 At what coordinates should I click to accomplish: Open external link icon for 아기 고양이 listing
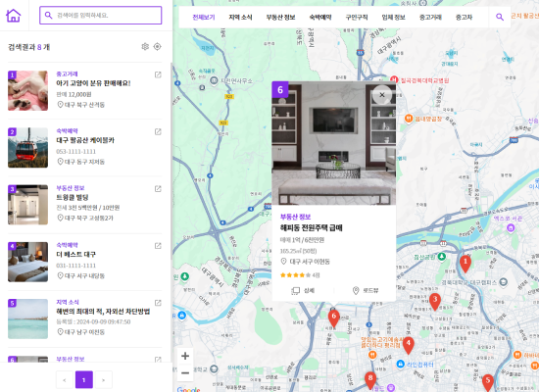[158, 74]
